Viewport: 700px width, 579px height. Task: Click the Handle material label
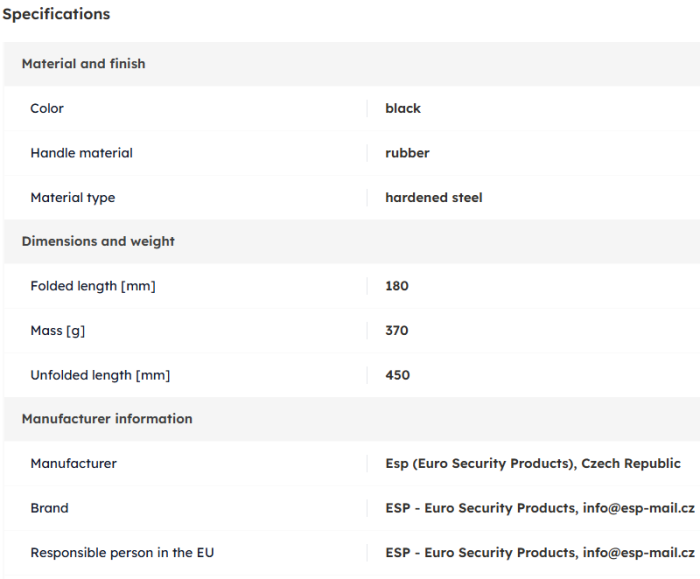pyautogui.click(x=82, y=153)
